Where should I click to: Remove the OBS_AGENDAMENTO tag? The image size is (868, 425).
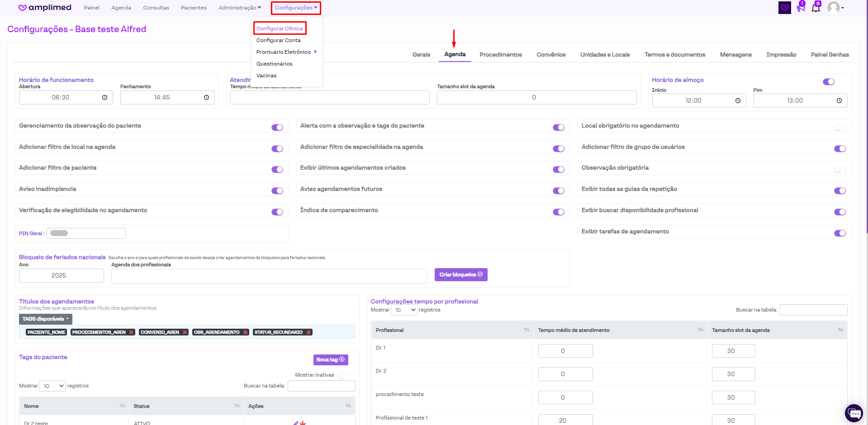coord(246,332)
